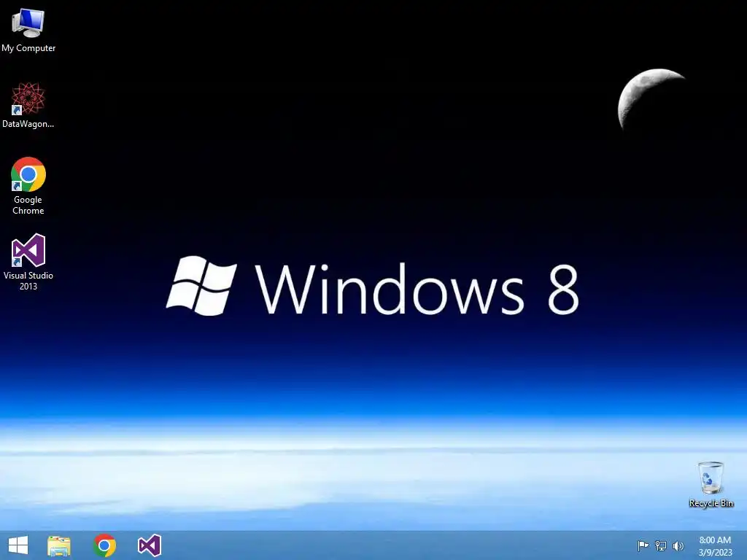The width and height of the screenshot is (747, 560).
Task: Click the Recycle Bin label text
Action: (x=711, y=503)
